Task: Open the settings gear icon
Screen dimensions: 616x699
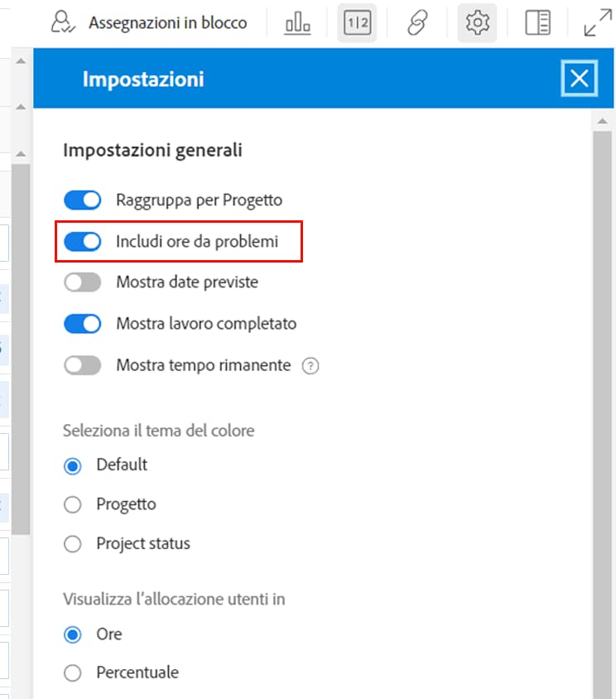Action: click(478, 22)
